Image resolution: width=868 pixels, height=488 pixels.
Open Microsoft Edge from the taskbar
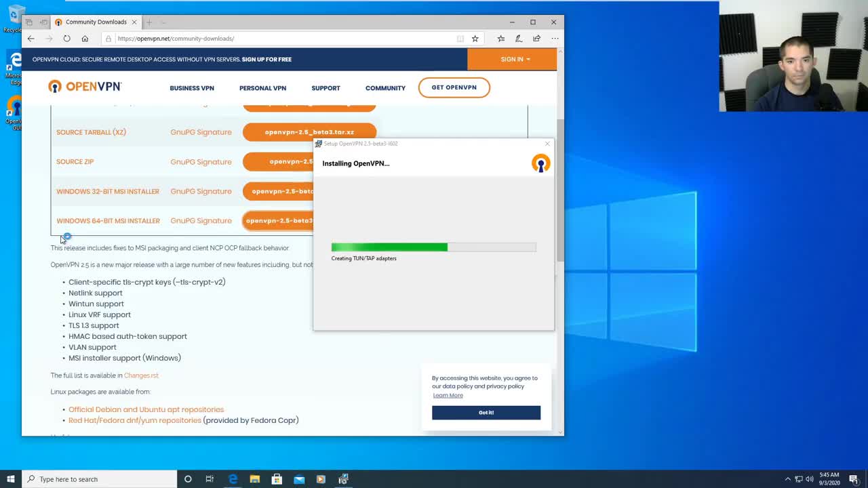(x=233, y=479)
